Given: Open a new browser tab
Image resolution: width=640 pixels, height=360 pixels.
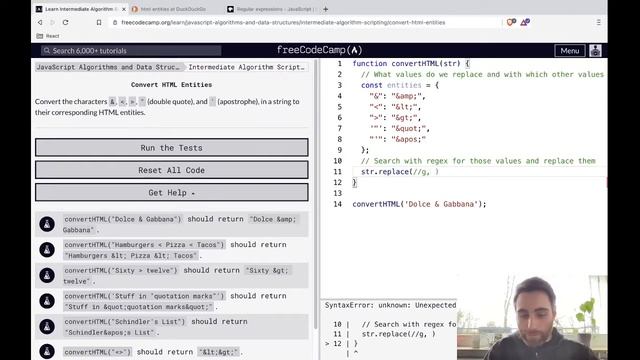Looking at the screenshot, I should (325, 9).
